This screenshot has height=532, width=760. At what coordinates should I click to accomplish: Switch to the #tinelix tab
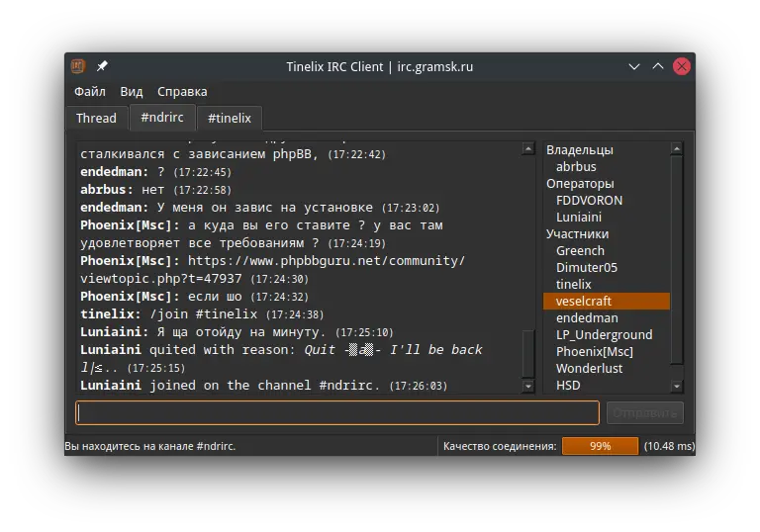[230, 119]
